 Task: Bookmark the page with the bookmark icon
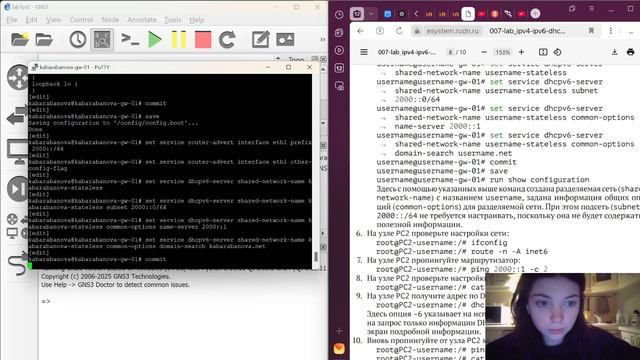point(591,31)
